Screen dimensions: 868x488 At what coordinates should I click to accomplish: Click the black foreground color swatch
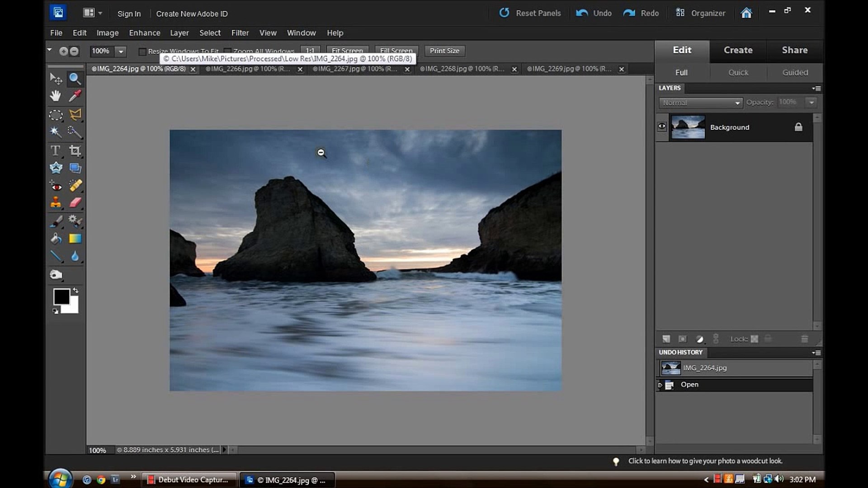(x=61, y=297)
